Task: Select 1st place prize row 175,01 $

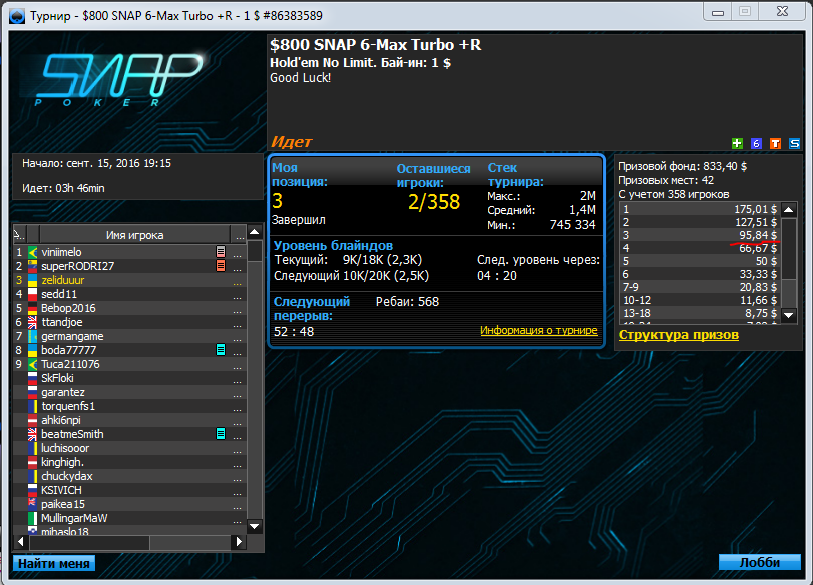Action: point(700,209)
